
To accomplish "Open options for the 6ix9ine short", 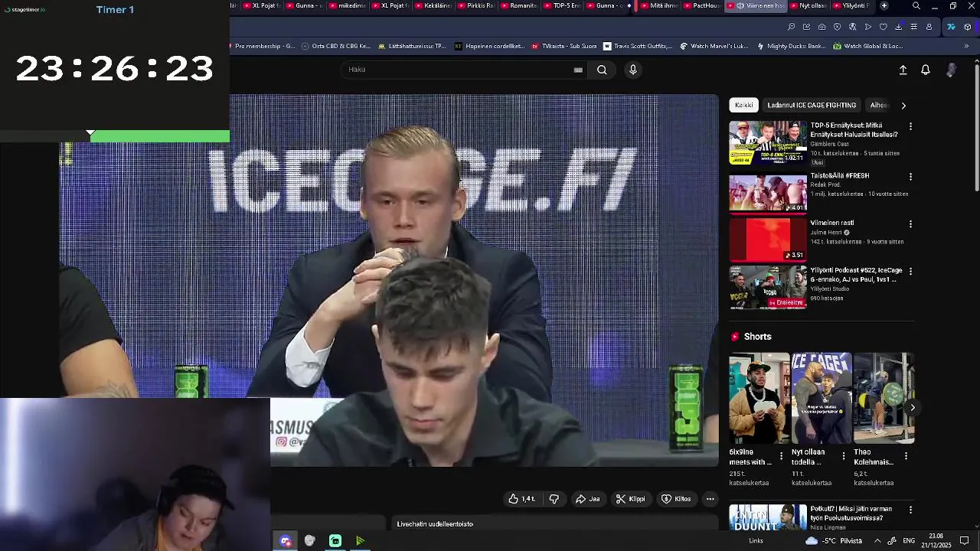I will pos(781,456).
